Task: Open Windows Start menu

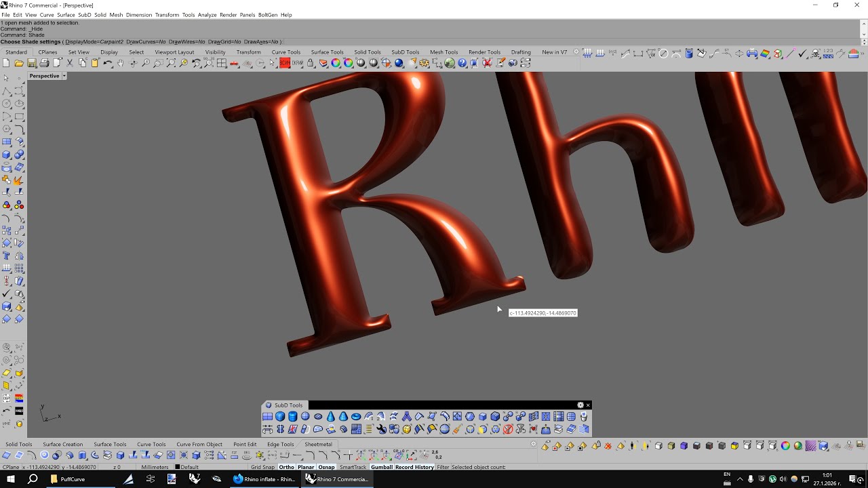Action: click(x=11, y=479)
